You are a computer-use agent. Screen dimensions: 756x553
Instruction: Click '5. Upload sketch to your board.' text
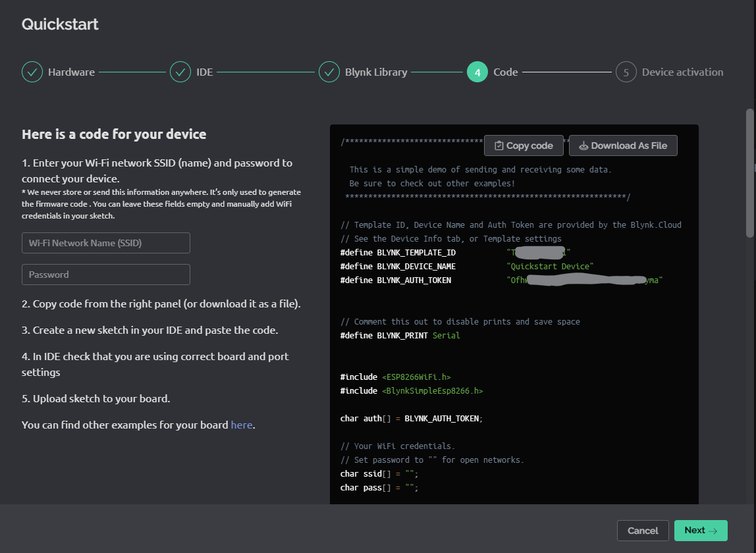96,399
